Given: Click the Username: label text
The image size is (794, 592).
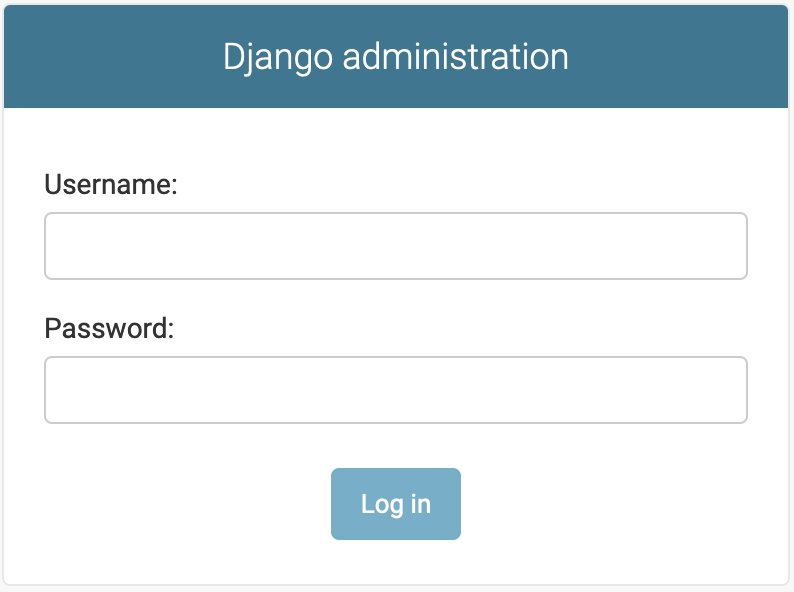Looking at the screenshot, I should coord(111,184).
